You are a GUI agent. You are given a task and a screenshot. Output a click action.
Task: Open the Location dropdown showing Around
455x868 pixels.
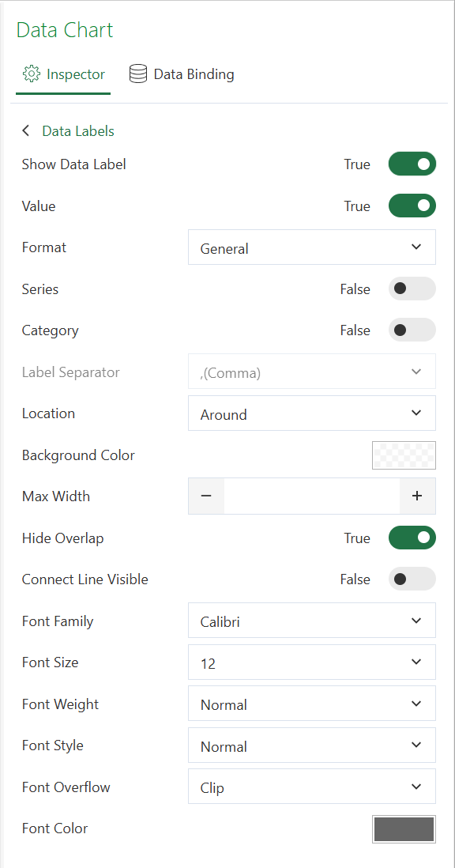pyautogui.click(x=312, y=413)
